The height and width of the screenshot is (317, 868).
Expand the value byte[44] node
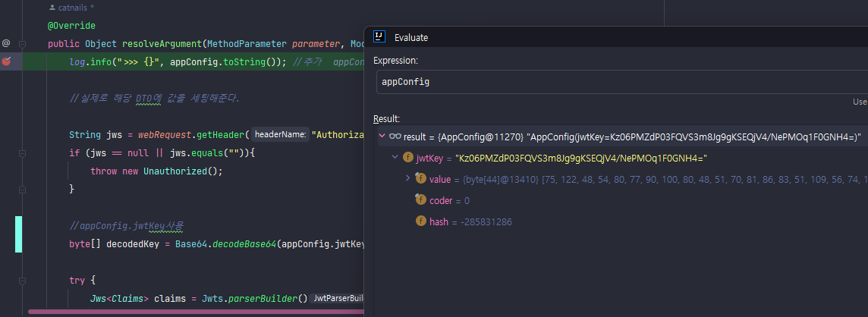point(408,178)
